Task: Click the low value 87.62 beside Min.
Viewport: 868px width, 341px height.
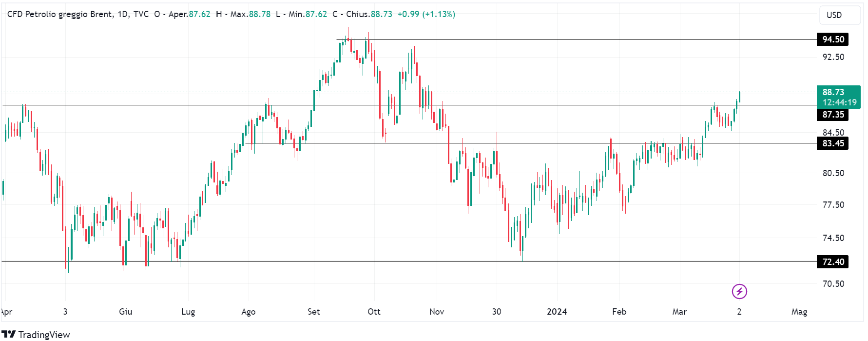Action: 316,14
